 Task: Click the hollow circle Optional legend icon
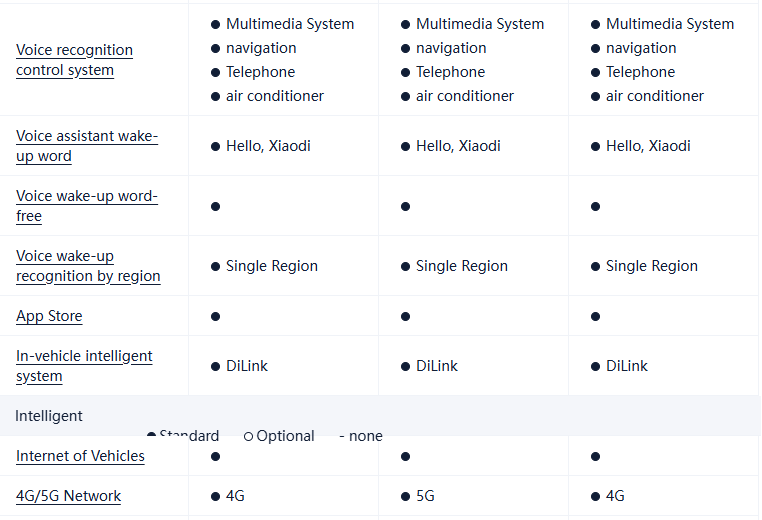pos(248,437)
